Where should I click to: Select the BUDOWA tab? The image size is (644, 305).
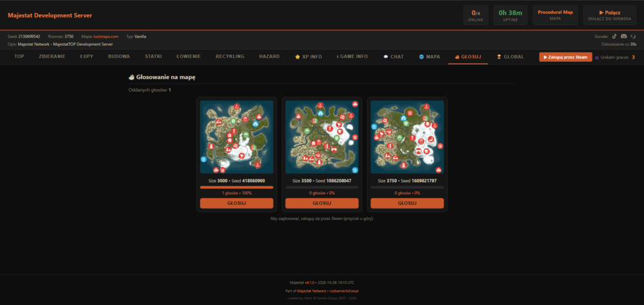click(119, 57)
